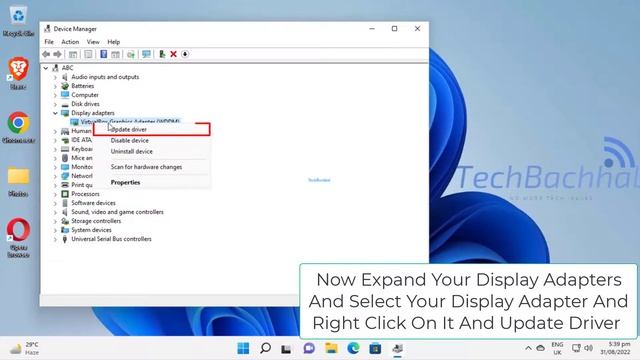
Task: Click the down-arrow disable device toolbar icon
Action: point(185,54)
